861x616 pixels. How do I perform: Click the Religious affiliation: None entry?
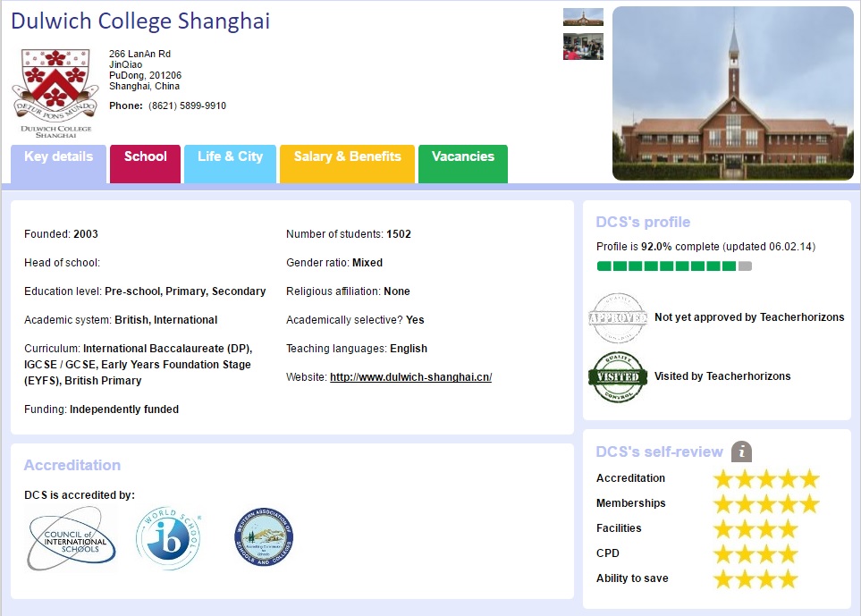[348, 291]
